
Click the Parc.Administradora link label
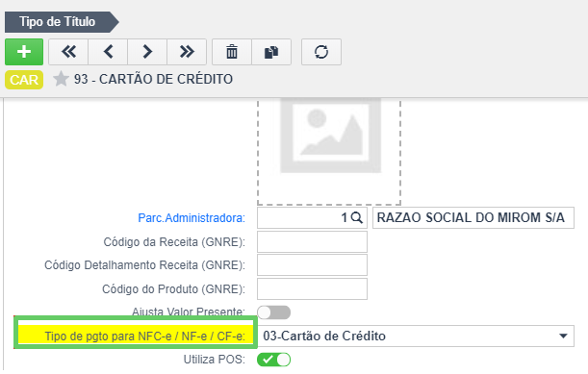pos(192,218)
